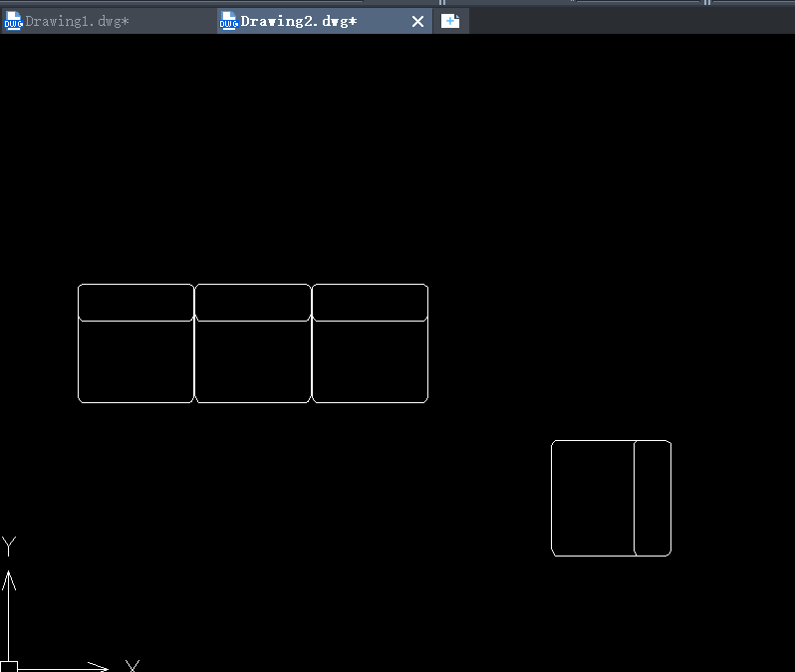Click the DWG file icon on Drawing1 tab

(x=13, y=21)
